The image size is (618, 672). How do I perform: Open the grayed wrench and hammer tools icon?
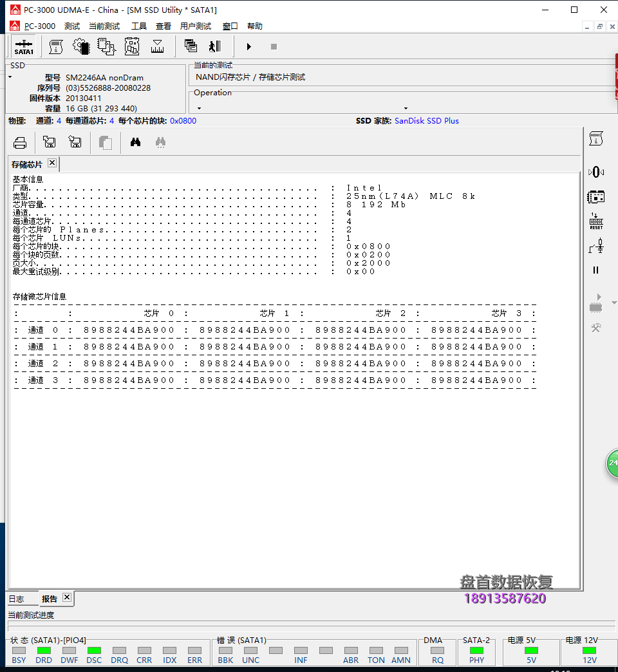coord(596,328)
